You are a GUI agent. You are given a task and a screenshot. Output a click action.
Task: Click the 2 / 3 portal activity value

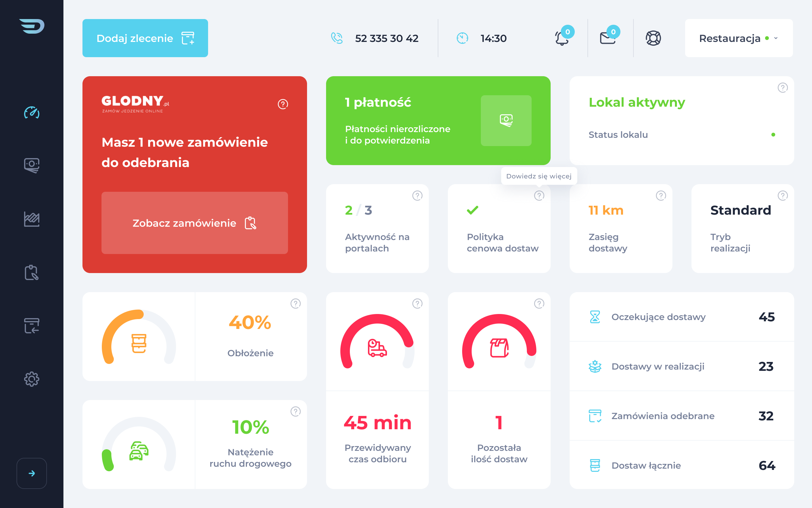[358, 210]
